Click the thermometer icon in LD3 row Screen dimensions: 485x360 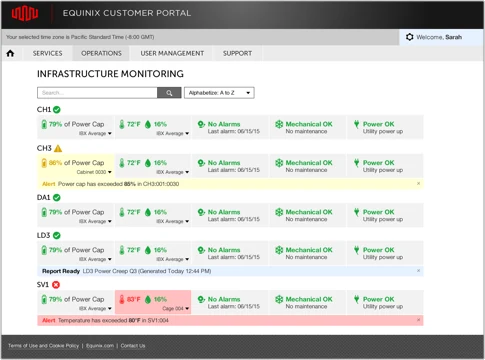point(122,250)
